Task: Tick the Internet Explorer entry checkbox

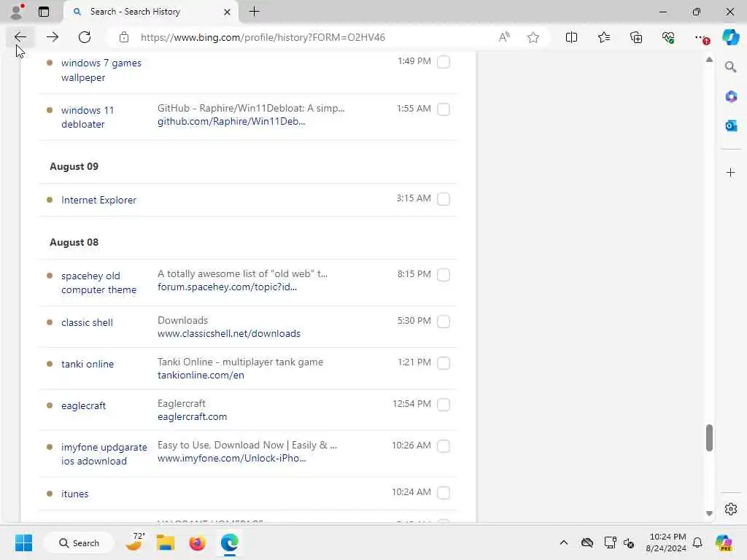Action: (444, 199)
